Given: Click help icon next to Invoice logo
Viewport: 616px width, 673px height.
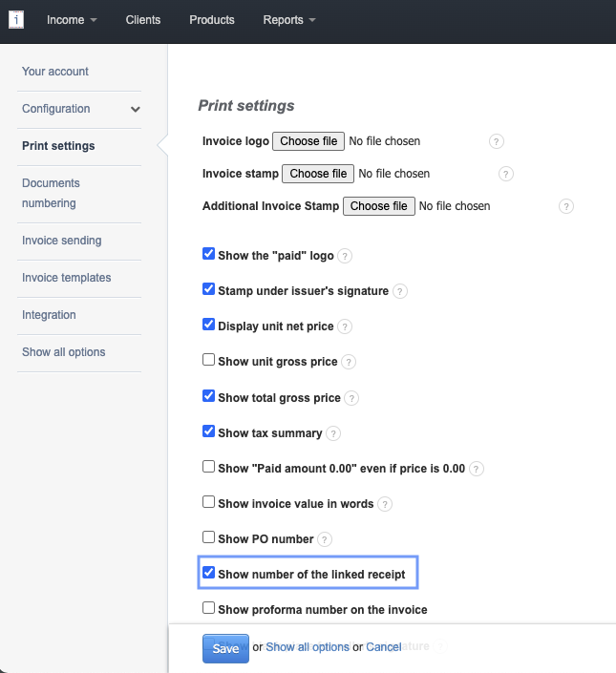Looking at the screenshot, I should point(496,141).
